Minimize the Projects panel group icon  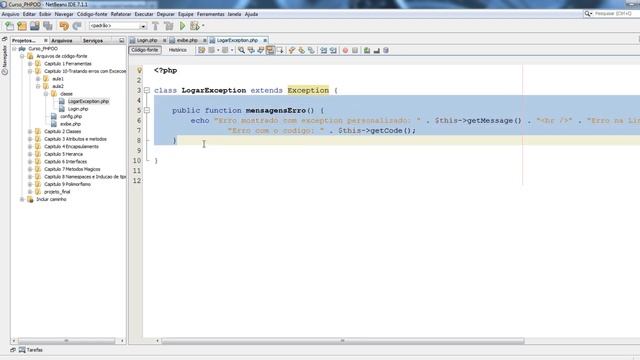[x=122, y=40]
